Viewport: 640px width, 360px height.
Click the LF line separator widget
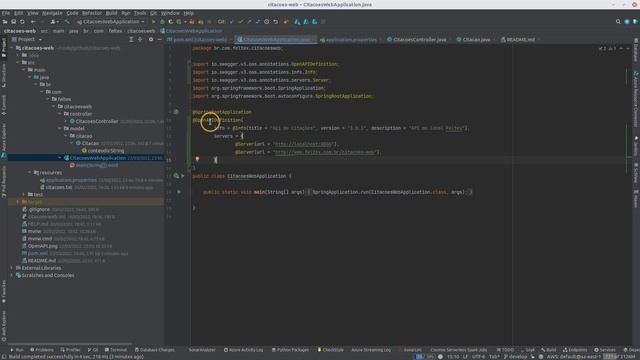[465, 357]
